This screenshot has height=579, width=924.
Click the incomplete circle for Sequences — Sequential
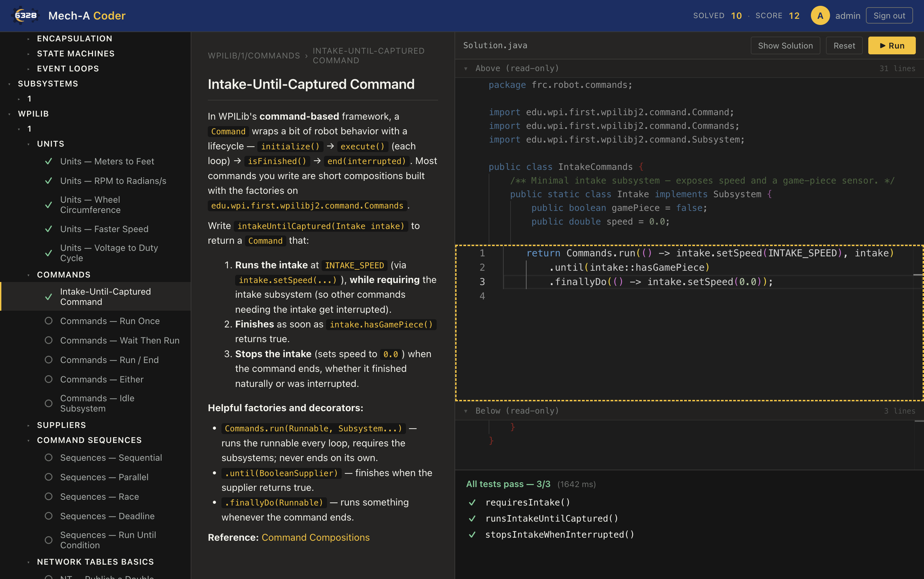pyautogui.click(x=49, y=458)
